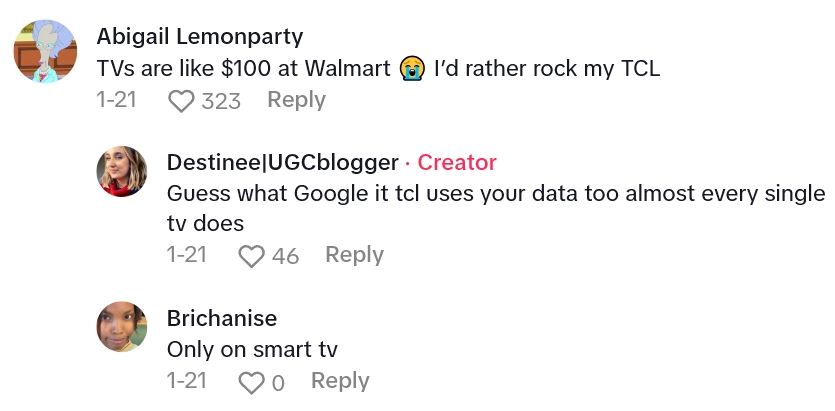The width and height of the screenshot is (835, 411).
Task: Reply to Abigail Lemonparty's comment
Action: coord(296,100)
